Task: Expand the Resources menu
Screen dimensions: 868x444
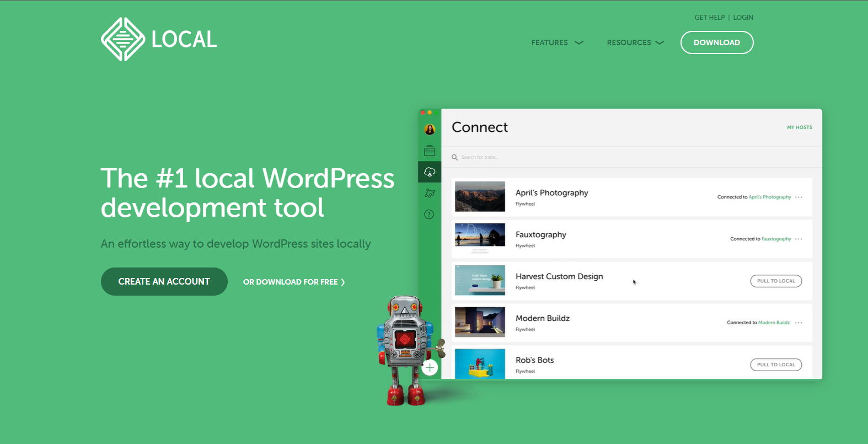Action: [635, 42]
